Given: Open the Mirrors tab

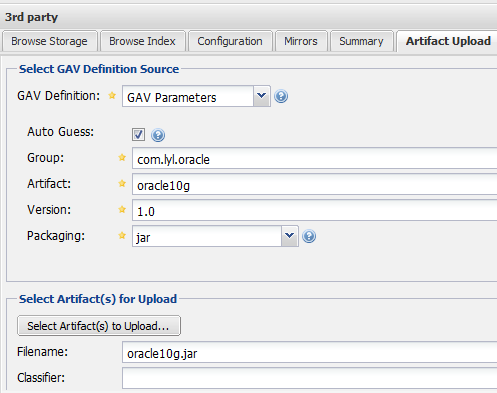Looking at the screenshot, I should [301, 41].
